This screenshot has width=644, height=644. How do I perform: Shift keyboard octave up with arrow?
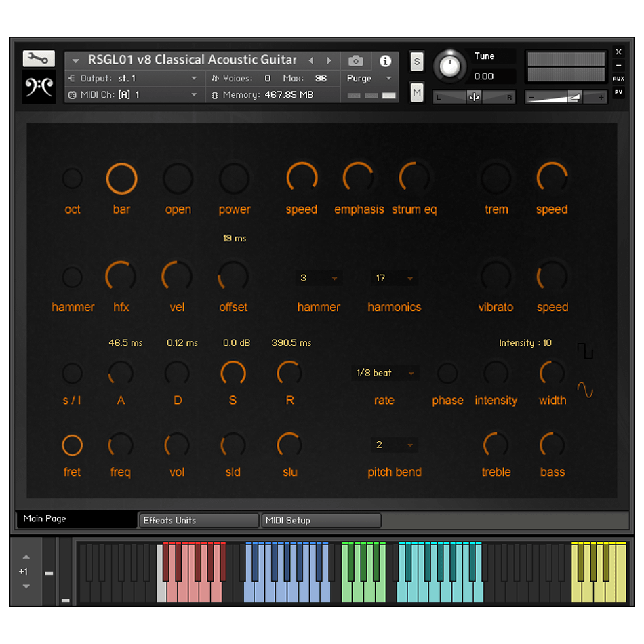(26, 557)
